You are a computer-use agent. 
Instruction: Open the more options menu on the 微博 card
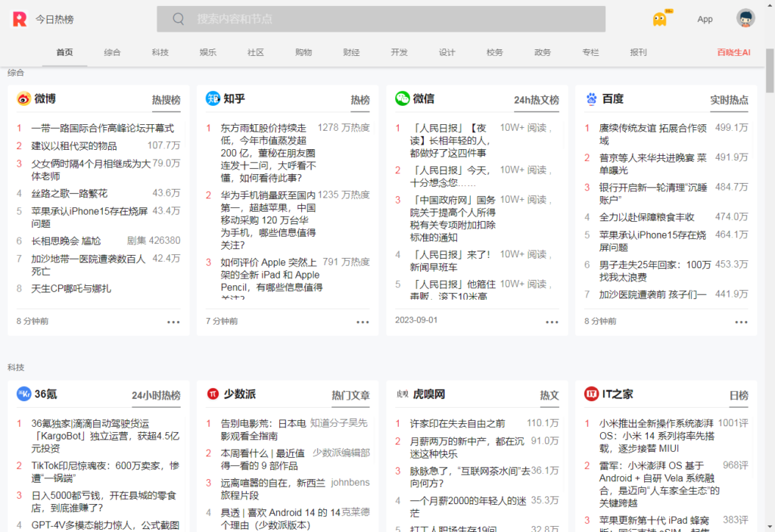coord(173,322)
